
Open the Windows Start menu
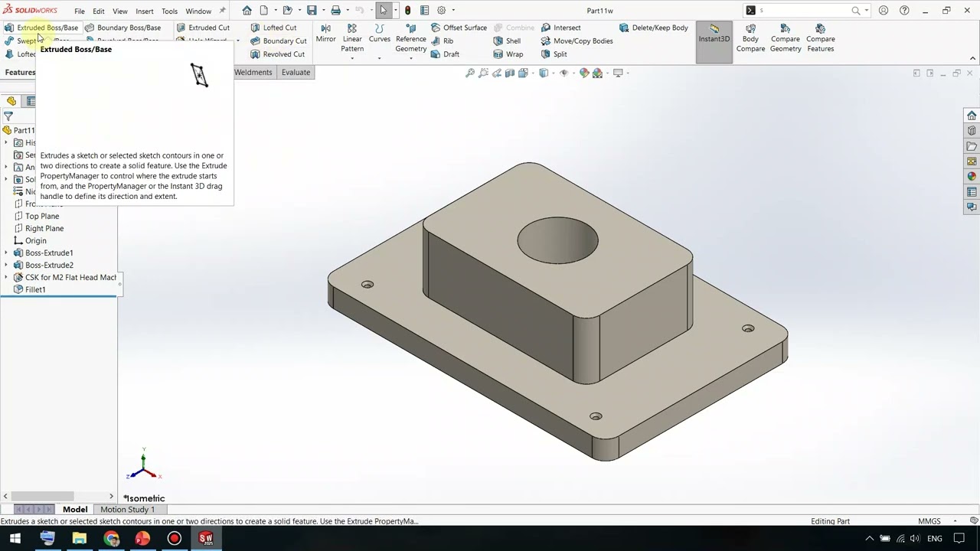[15, 538]
